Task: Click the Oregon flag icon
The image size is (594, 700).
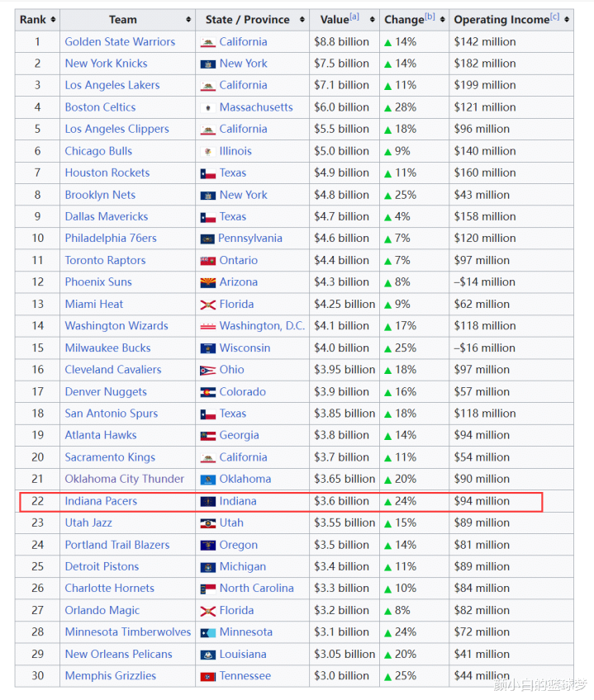Action: (x=208, y=545)
